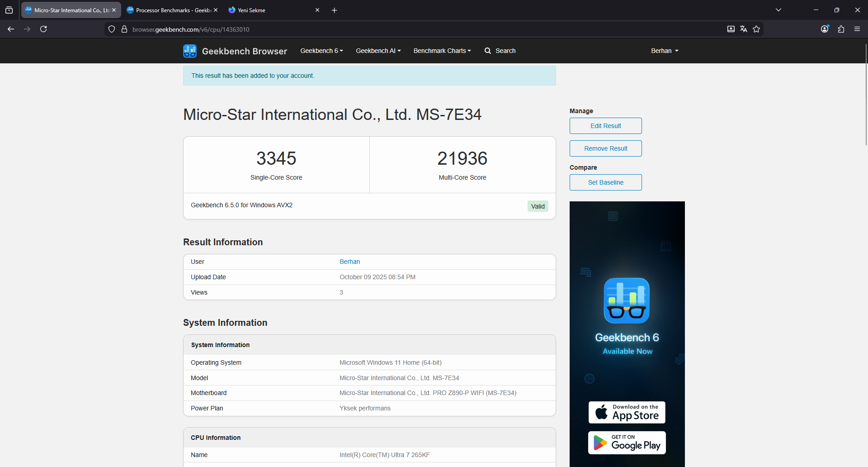This screenshot has height=467, width=868.
Task: Click the Microsoft Windows 11 Home value
Action: pos(391,362)
